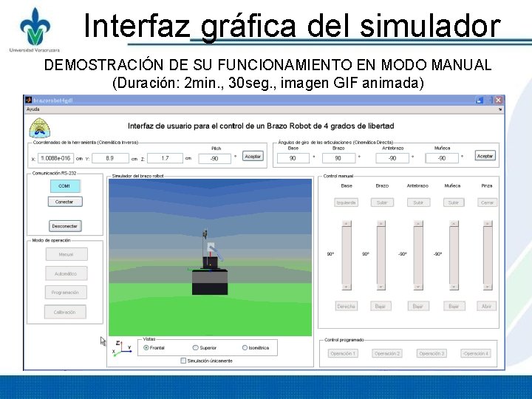Click the robot arm logo emblem

click(40, 128)
